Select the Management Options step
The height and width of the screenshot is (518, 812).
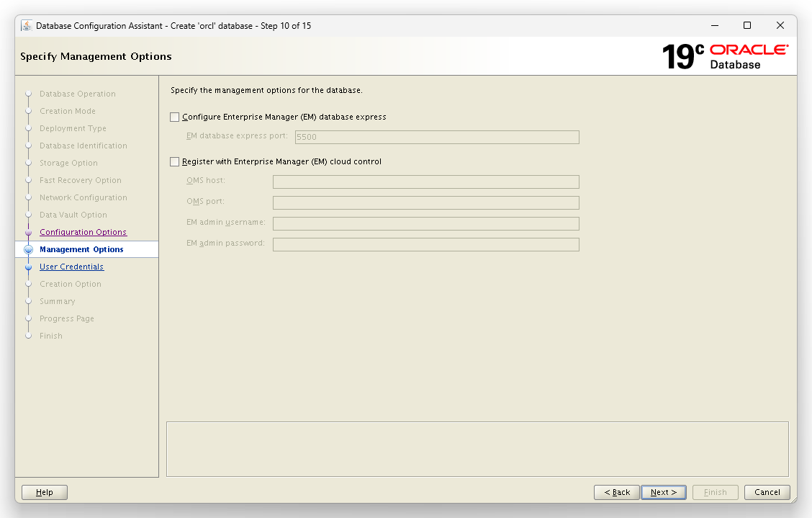[81, 249]
